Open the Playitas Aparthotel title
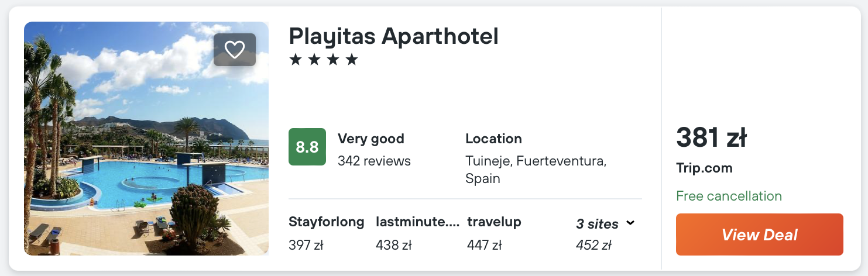The width and height of the screenshot is (868, 276). [393, 36]
